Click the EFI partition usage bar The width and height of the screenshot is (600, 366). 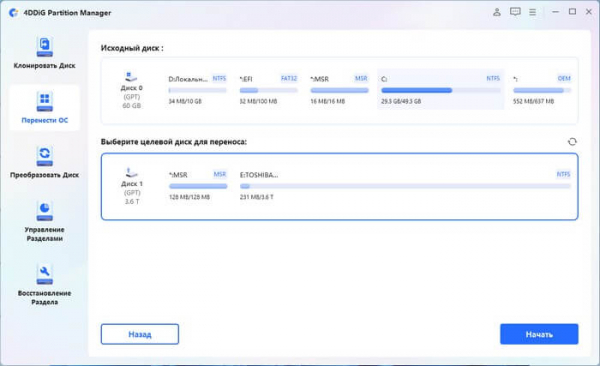[x=268, y=90]
